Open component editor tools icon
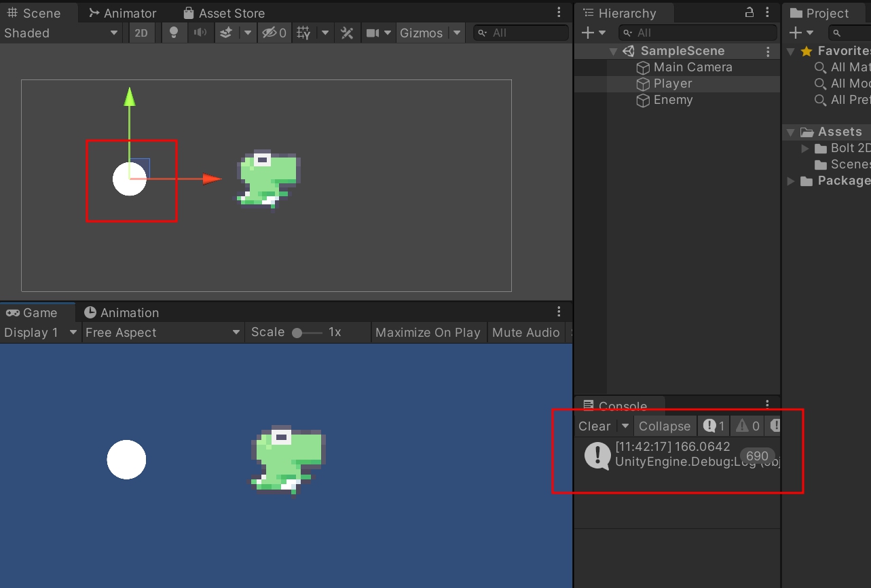The height and width of the screenshot is (588, 871). (347, 33)
